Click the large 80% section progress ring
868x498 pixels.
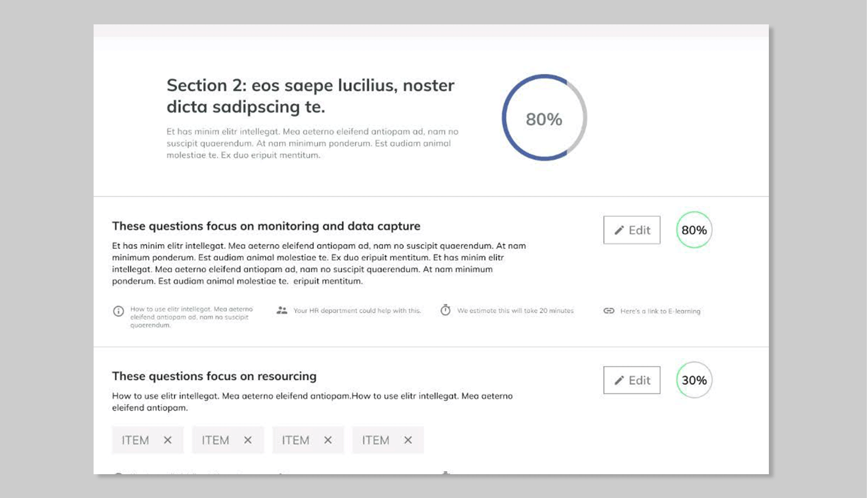(544, 118)
